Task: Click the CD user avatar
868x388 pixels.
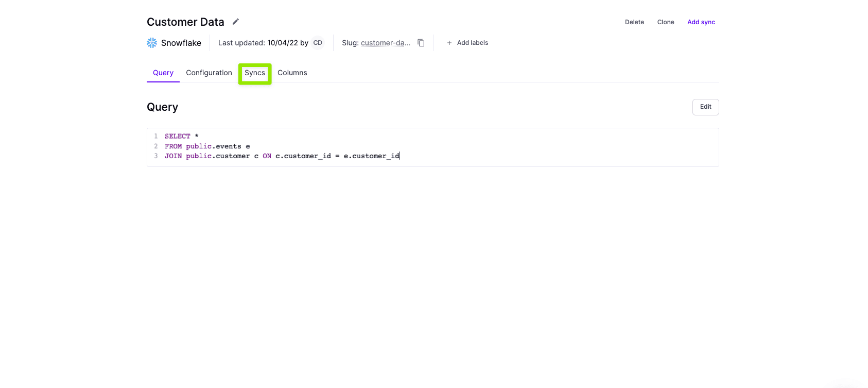Action: click(318, 43)
